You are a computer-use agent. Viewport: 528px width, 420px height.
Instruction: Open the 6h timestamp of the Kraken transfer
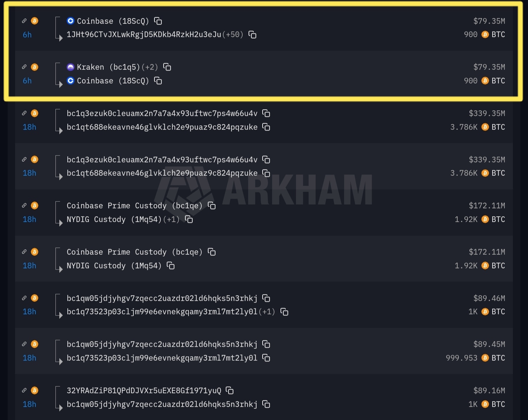(27, 81)
